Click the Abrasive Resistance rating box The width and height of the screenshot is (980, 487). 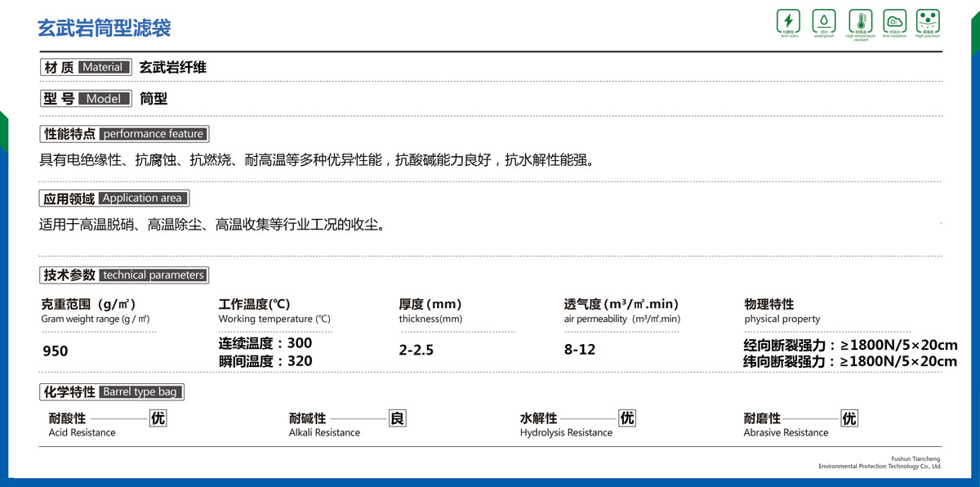point(849,418)
